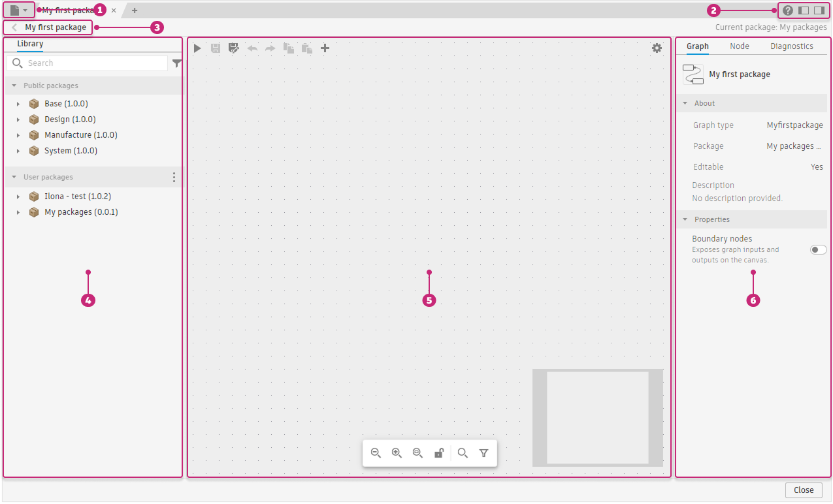Expand the My packages (0.0.1) package
Image resolution: width=833 pixels, height=504 pixels.
18,212
